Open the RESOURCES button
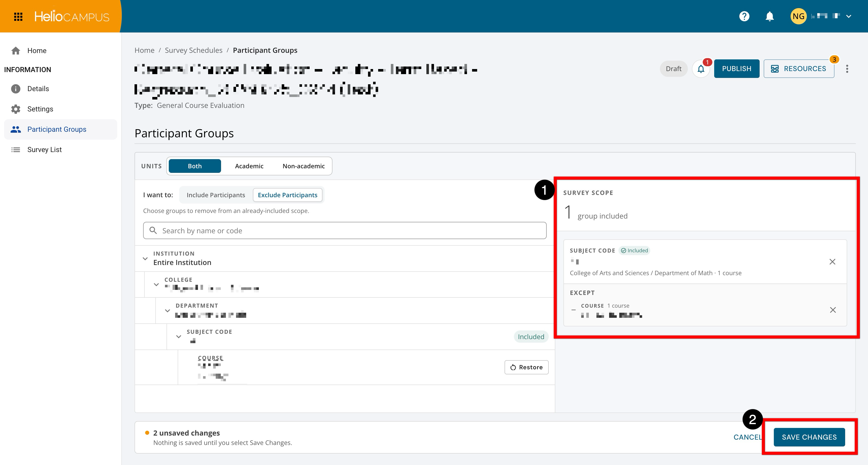The width and height of the screenshot is (868, 465). (799, 69)
